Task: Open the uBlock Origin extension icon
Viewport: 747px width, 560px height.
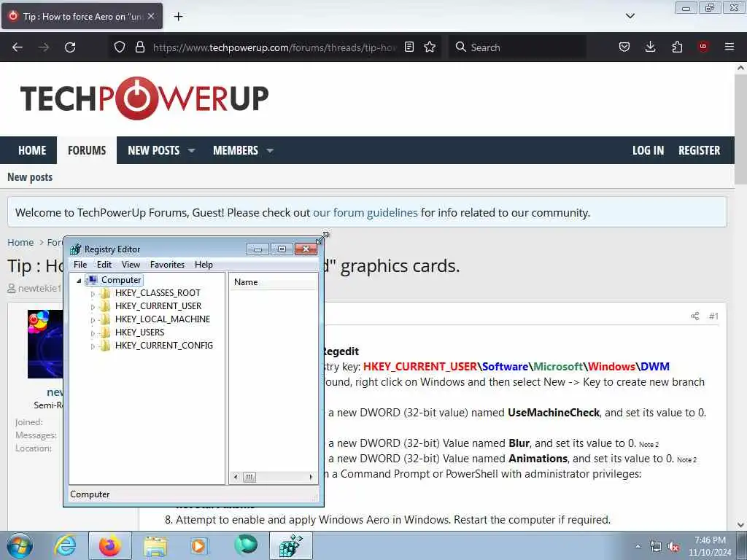Action: click(x=703, y=47)
